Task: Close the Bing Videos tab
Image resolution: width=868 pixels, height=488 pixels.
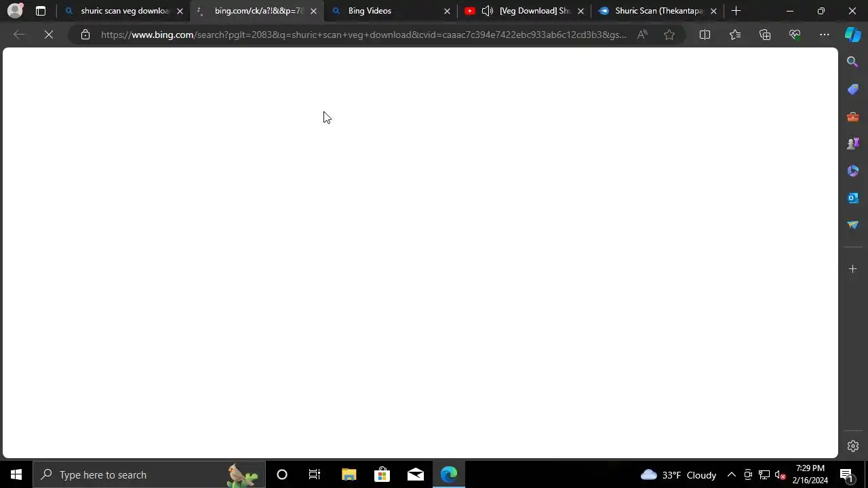Action: click(x=447, y=11)
